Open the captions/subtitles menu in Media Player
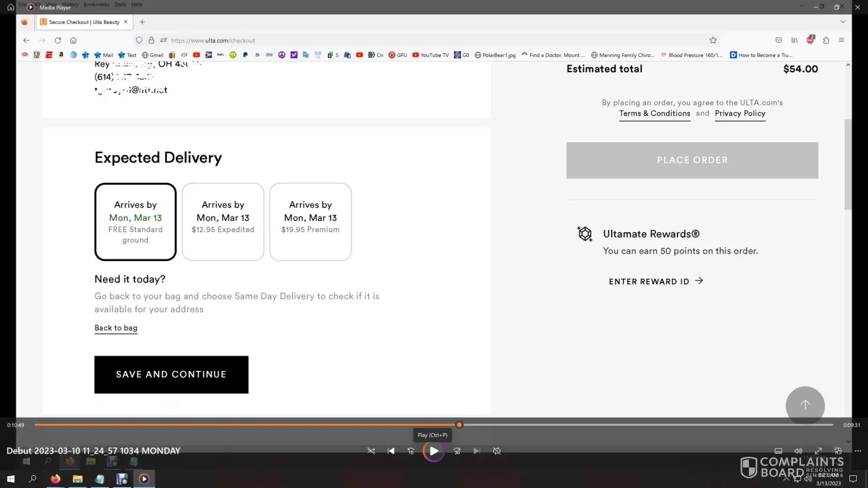The image size is (868, 488). click(x=778, y=451)
